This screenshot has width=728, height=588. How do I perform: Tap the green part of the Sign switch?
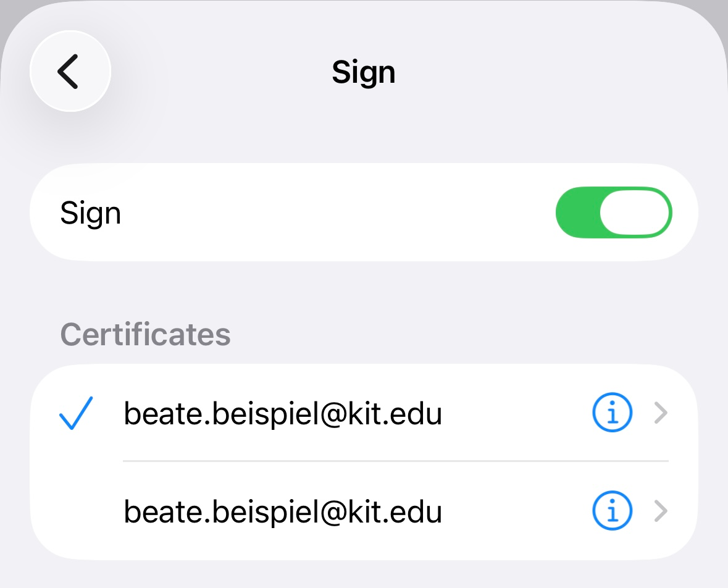tap(577, 213)
